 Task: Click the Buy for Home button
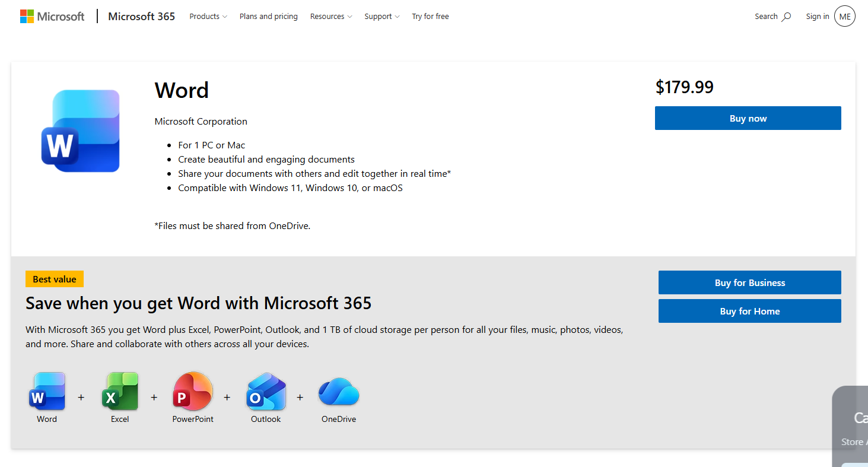point(750,311)
